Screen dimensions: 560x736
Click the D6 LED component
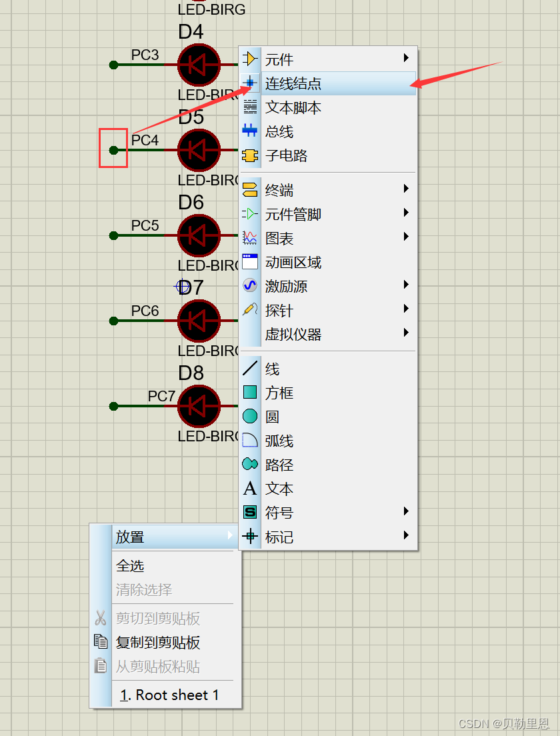[199, 235]
